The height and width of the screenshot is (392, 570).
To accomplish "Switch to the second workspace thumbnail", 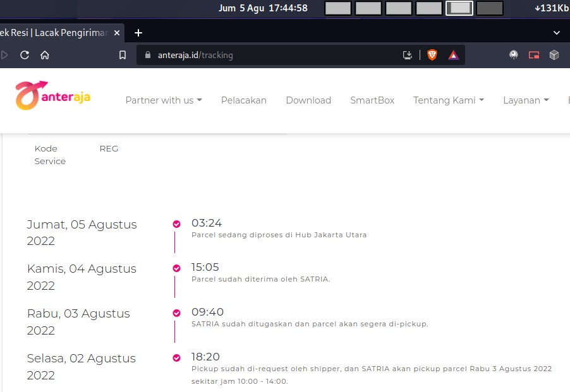I will [368, 8].
